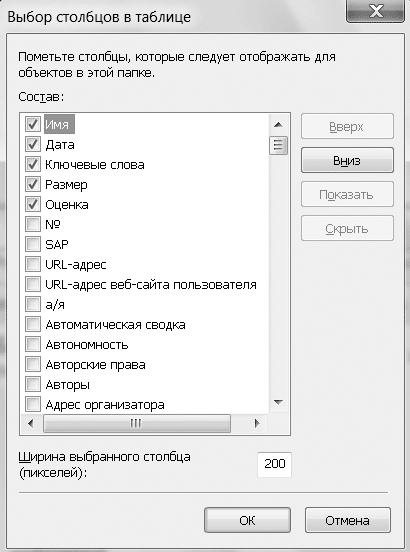Select the Автономность list item
The image size is (410, 552).
pos(87,345)
